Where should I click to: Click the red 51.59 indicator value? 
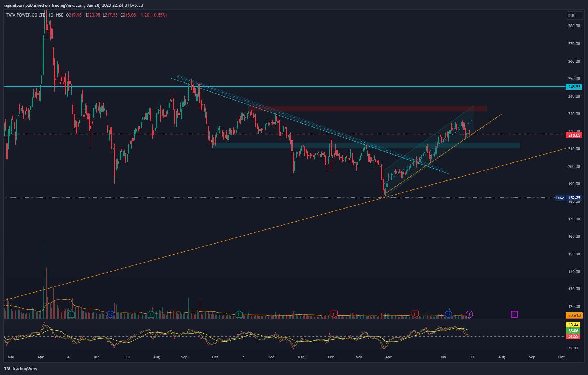pos(573,336)
